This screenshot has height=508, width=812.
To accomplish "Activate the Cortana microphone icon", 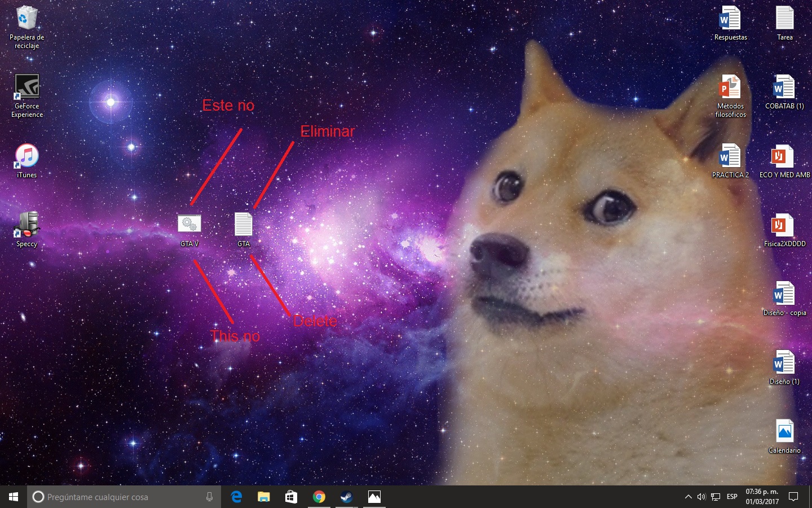I will coord(209,497).
